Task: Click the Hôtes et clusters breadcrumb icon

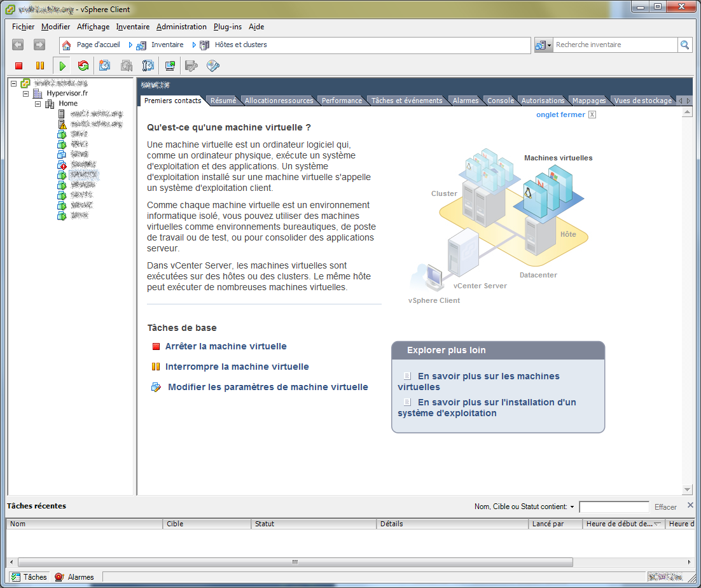Action: (x=205, y=45)
